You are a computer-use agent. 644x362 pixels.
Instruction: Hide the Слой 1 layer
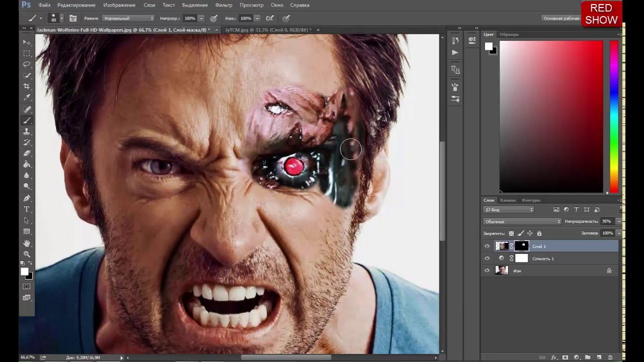click(x=487, y=246)
